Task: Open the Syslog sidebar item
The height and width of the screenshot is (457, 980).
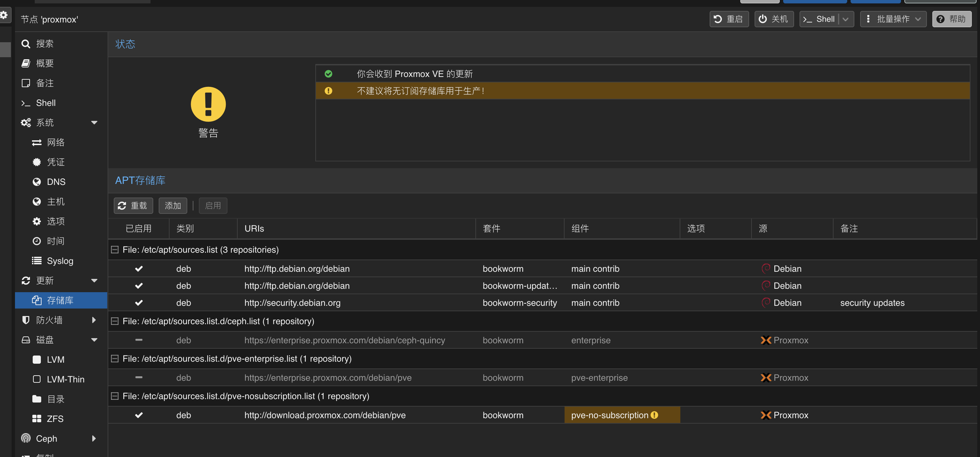Action: point(61,261)
